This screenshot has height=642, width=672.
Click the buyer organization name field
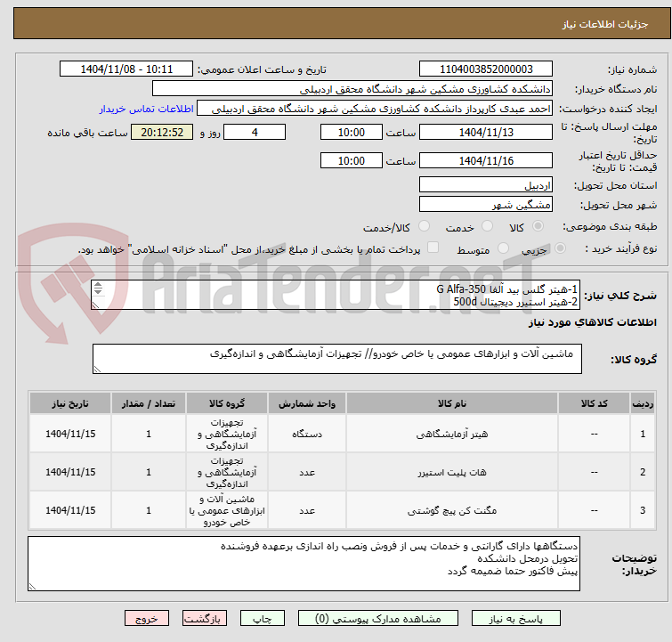(x=352, y=89)
